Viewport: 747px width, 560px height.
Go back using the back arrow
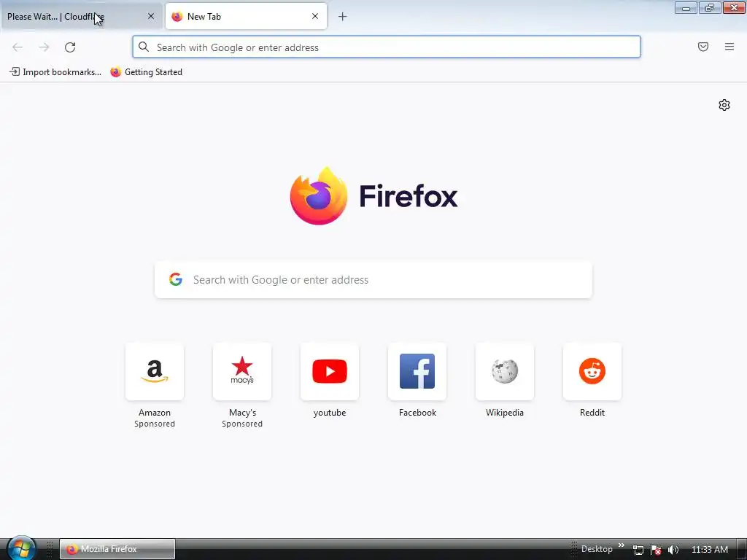[18, 47]
